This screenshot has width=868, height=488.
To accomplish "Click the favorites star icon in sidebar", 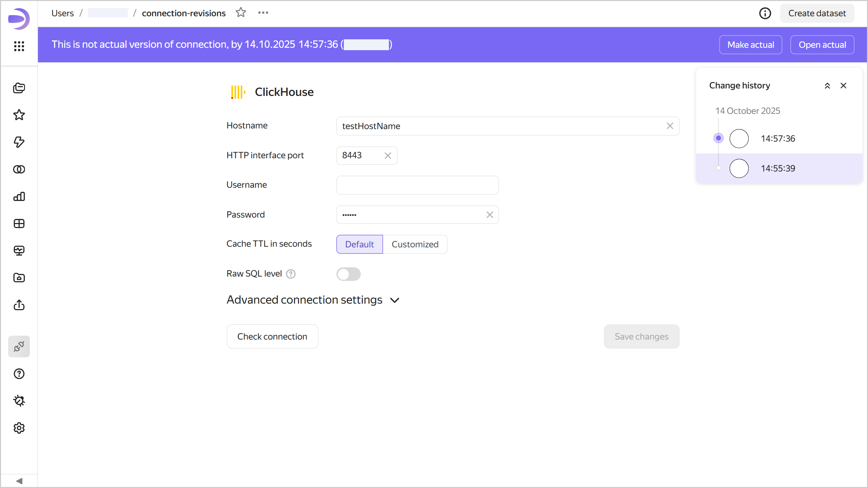I will click(x=19, y=115).
